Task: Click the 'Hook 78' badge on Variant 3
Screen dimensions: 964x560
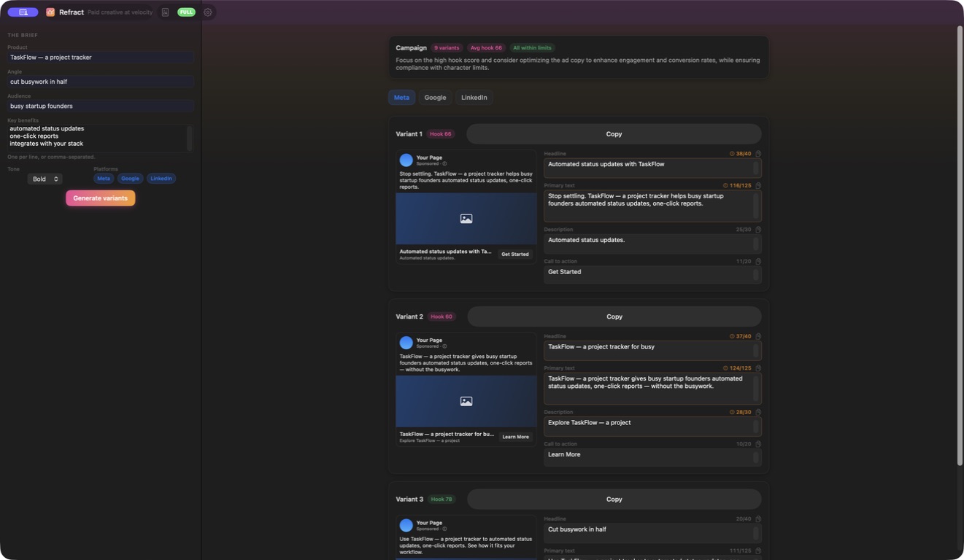Action: (x=441, y=499)
